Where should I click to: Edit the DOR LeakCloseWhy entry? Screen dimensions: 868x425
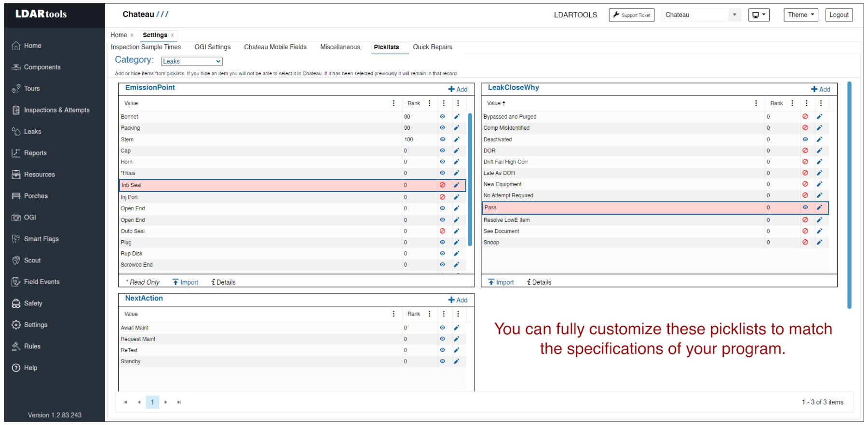coord(819,151)
